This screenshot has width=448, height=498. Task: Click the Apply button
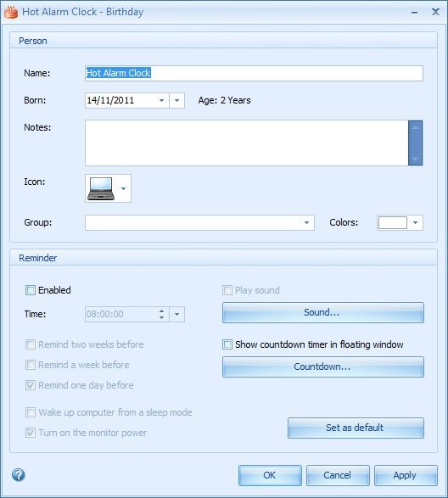pyautogui.click(x=406, y=475)
